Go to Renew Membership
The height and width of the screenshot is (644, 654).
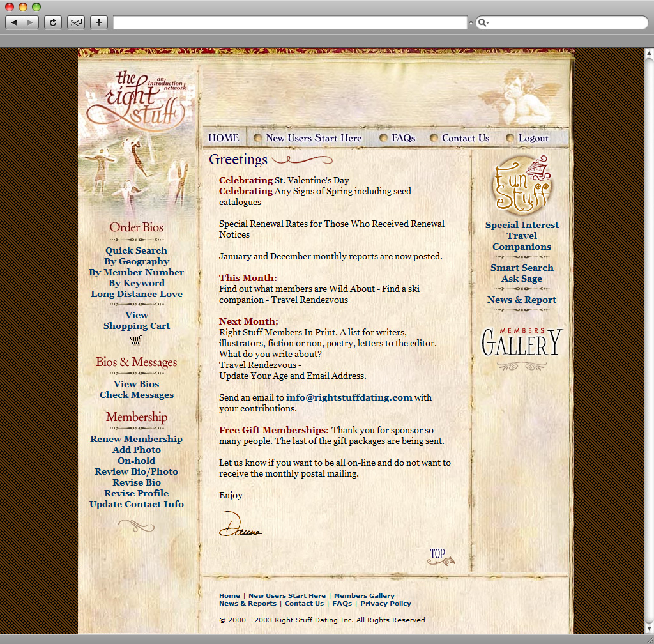coord(136,439)
